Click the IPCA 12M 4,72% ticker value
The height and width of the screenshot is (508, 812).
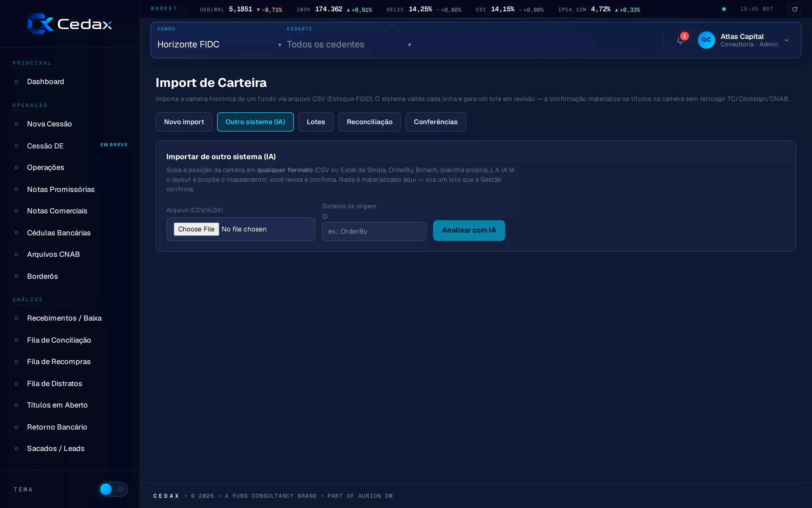click(x=600, y=9)
